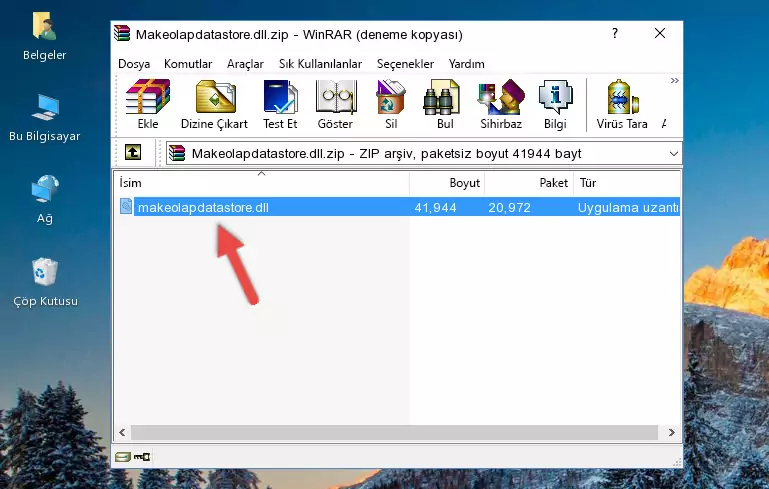Click the horizontal scrollbar right arrow

click(x=671, y=433)
